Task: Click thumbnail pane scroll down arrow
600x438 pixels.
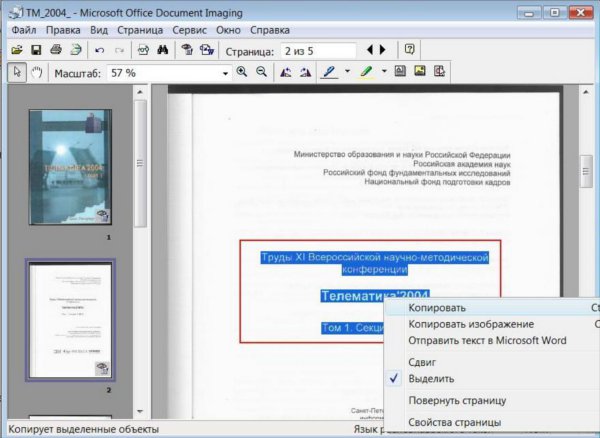Action: coord(140,412)
